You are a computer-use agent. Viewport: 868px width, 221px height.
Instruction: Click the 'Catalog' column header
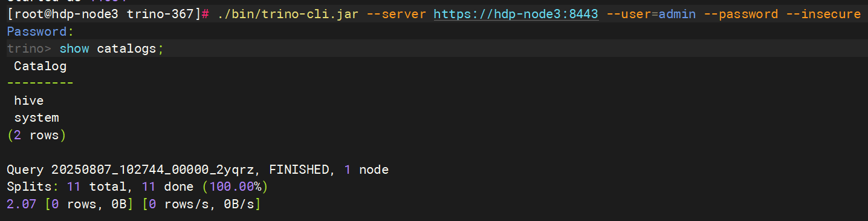40,66
